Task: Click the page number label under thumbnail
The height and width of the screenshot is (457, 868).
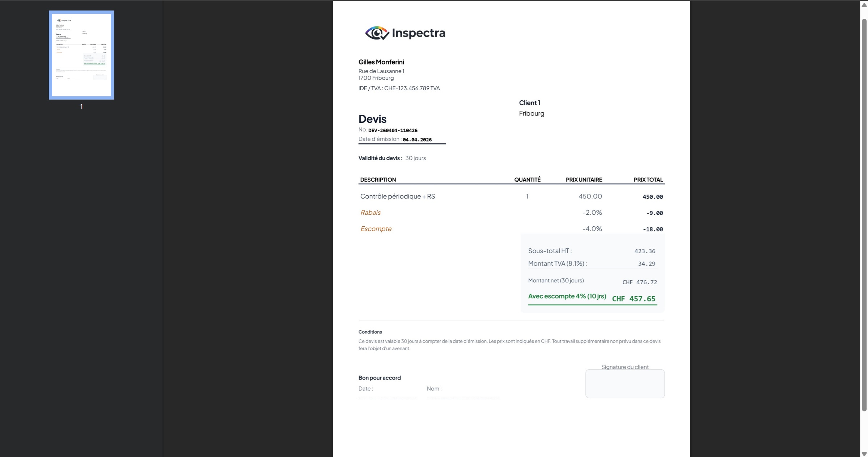Action: 81,106
